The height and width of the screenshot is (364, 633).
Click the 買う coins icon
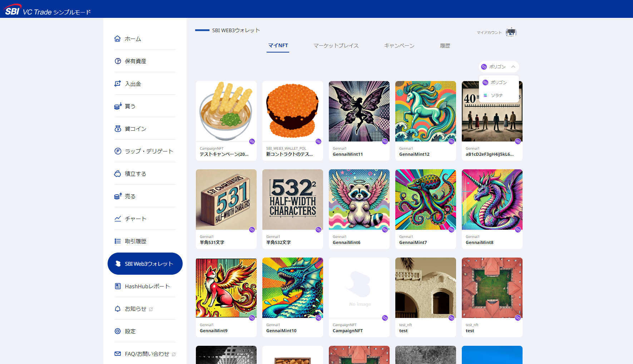click(x=118, y=106)
